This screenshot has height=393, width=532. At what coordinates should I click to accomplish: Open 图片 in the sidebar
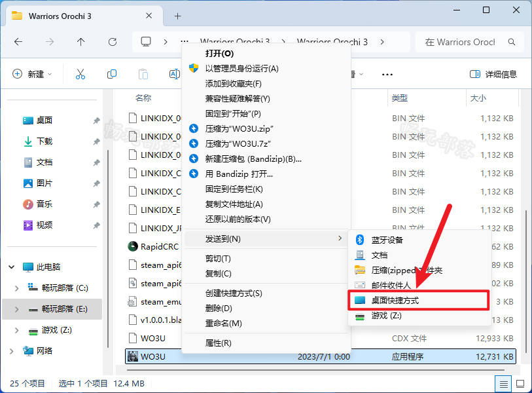click(44, 183)
